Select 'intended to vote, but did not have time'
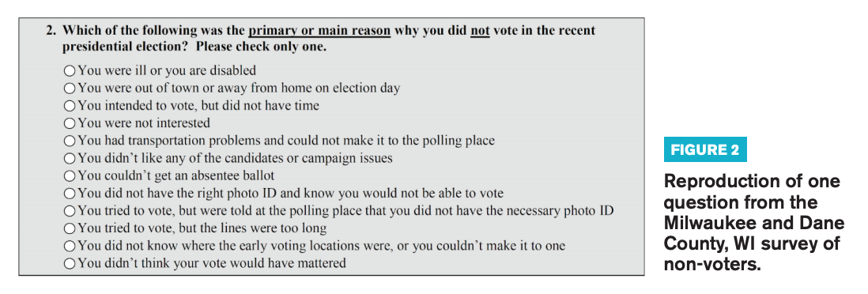The width and height of the screenshot is (868, 294). coord(70,106)
